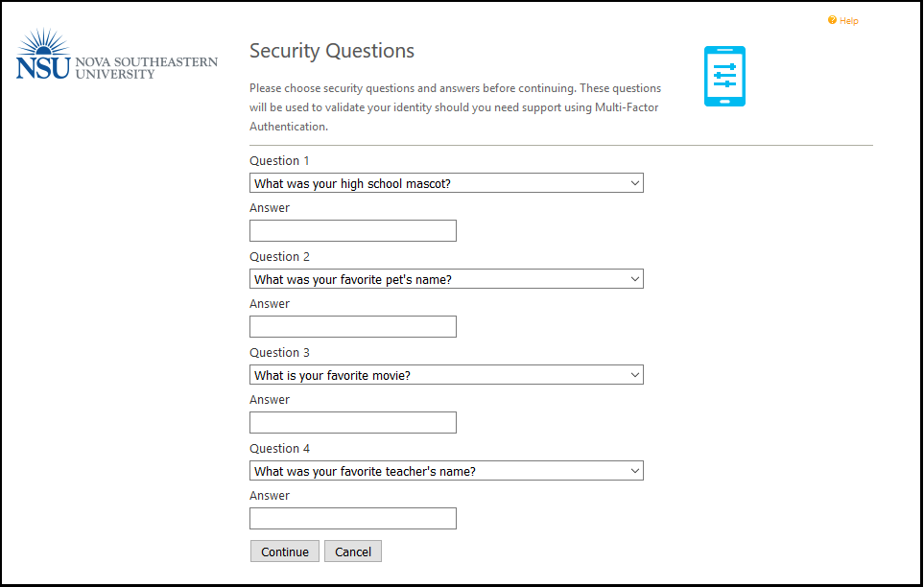Focus the Question 4 answer field
This screenshot has width=924, height=587.
pos(353,519)
